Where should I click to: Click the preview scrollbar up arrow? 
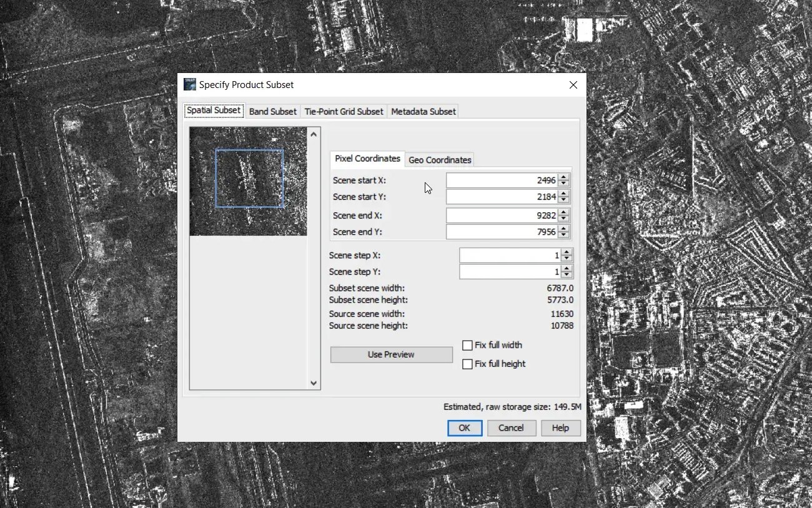(314, 134)
